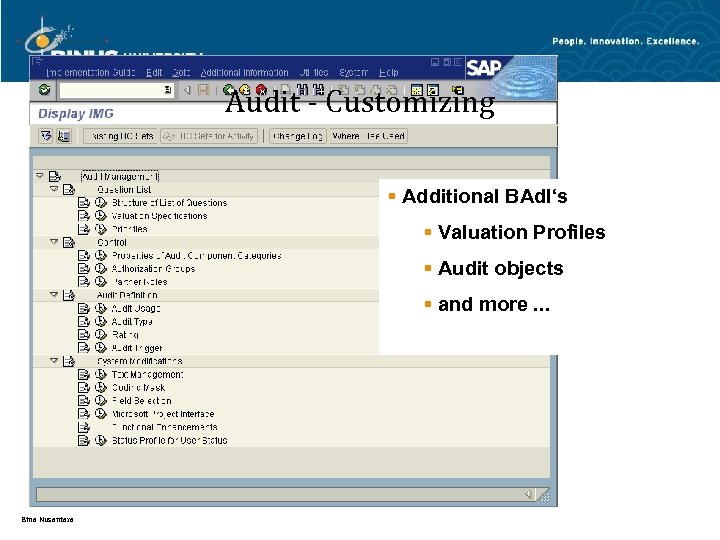The width and height of the screenshot is (720, 540).
Task: Select the Audit Management tree label
Action: point(120,176)
